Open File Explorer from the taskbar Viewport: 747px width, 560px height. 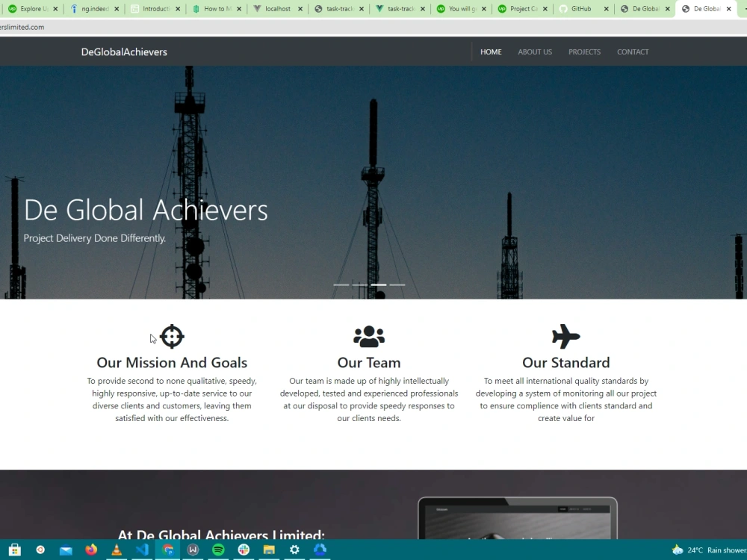[269, 550]
